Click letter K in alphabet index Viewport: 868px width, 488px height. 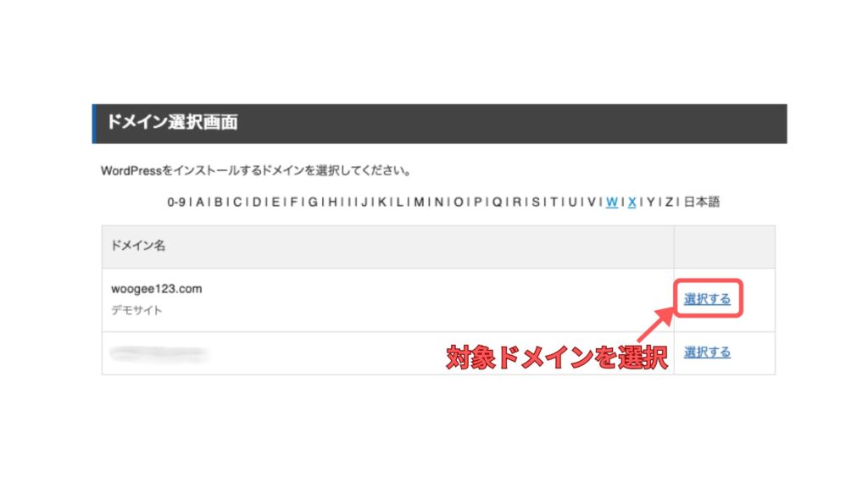(382, 202)
